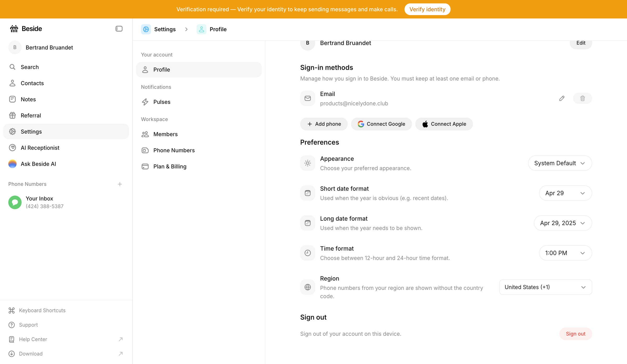This screenshot has height=364, width=627.
Task: Click the Email envelope icon
Action: [307, 98]
